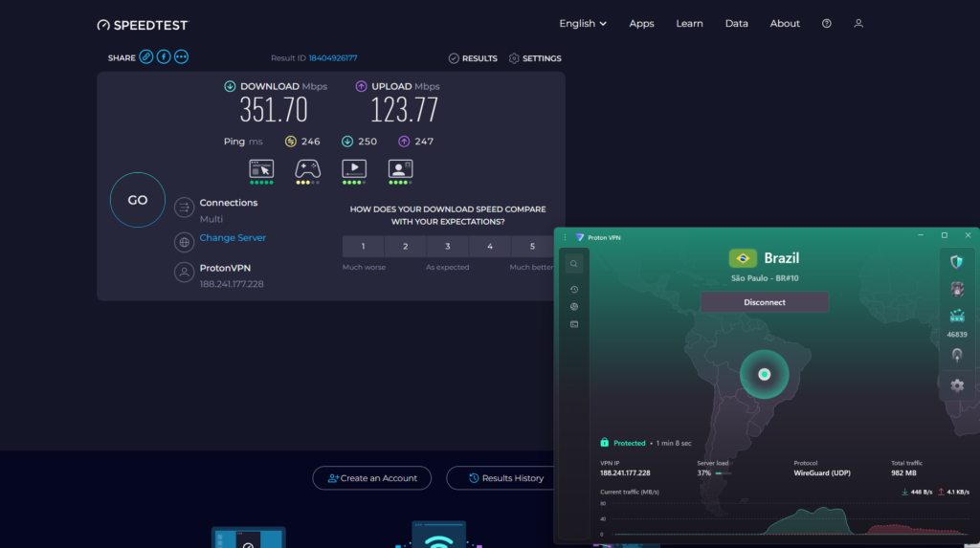Click the gaming controller quality icon

coord(307,169)
